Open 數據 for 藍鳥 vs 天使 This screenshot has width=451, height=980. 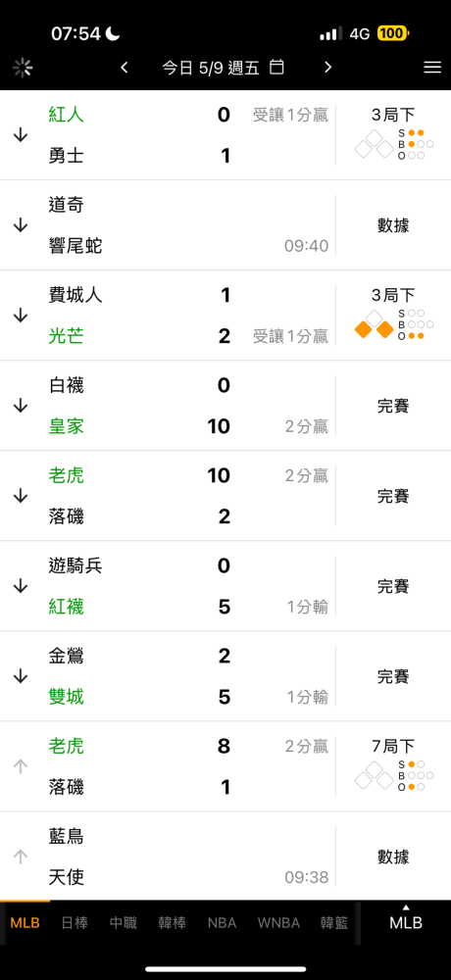point(393,857)
